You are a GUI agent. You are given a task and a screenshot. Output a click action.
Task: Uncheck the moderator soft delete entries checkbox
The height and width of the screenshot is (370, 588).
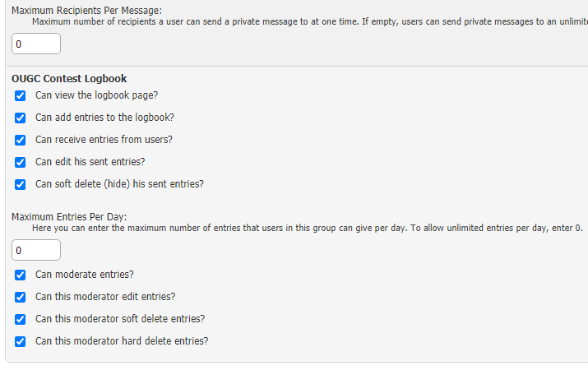[x=21, y=319]
